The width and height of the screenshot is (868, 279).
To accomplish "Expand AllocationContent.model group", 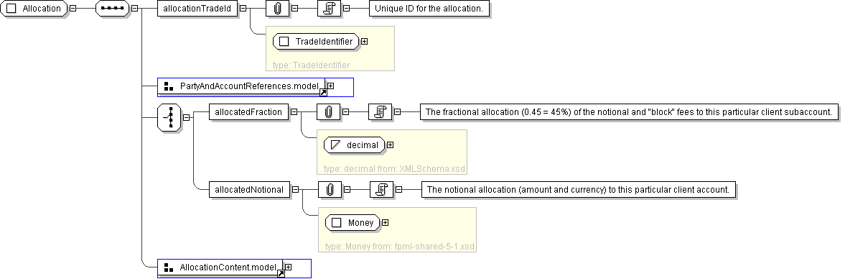I will (x=288, y=267).
